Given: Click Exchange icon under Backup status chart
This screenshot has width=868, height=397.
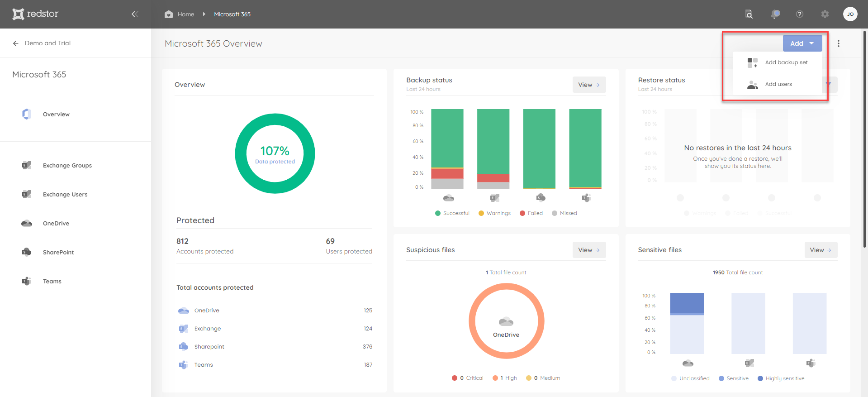Looking at the screenshot, I should 495,198.
